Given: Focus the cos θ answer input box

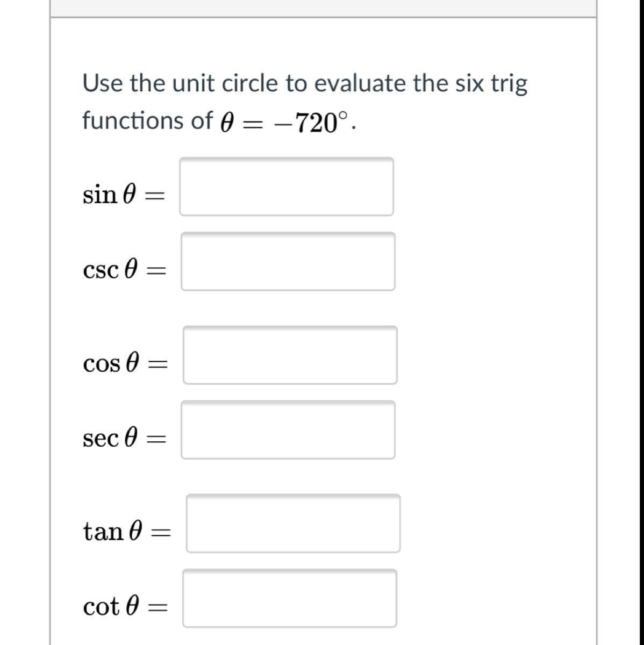Looking at the screenshot, I should 290,355.
